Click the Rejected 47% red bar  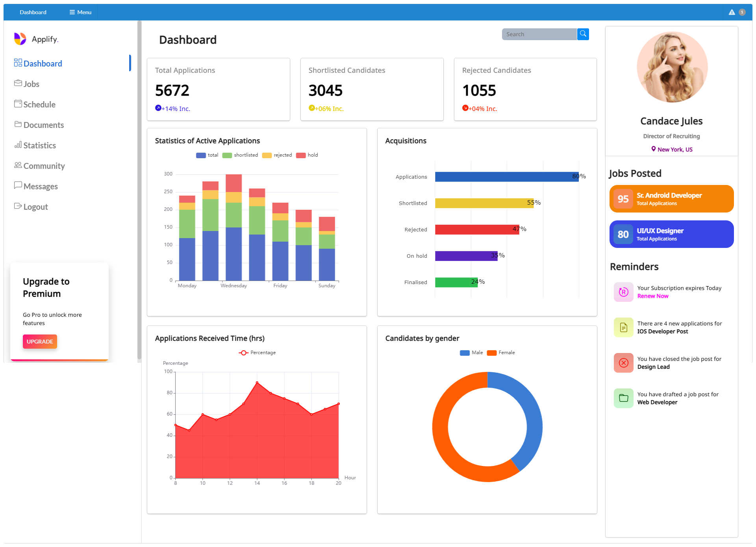coord(477,229)
